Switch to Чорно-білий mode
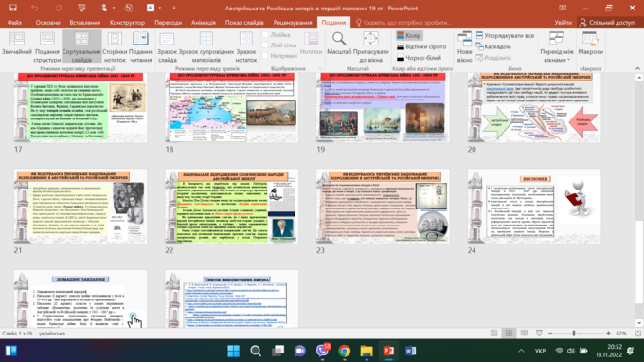Viewport: 644px width, 362px height. point(419,58)
